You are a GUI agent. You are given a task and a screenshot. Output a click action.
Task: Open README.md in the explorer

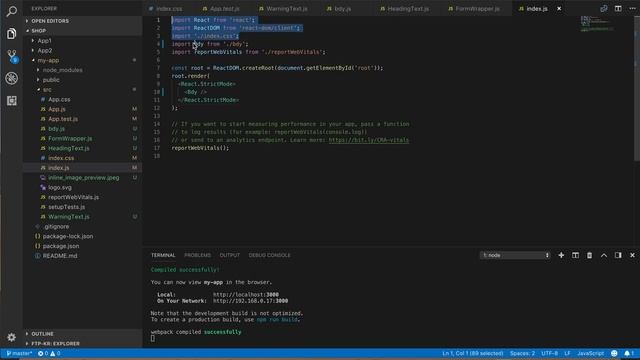60,256
